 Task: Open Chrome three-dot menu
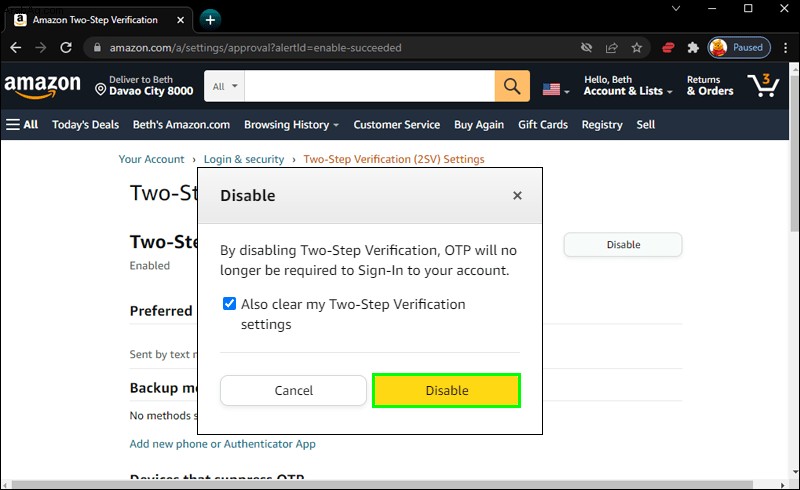(785, 47)
